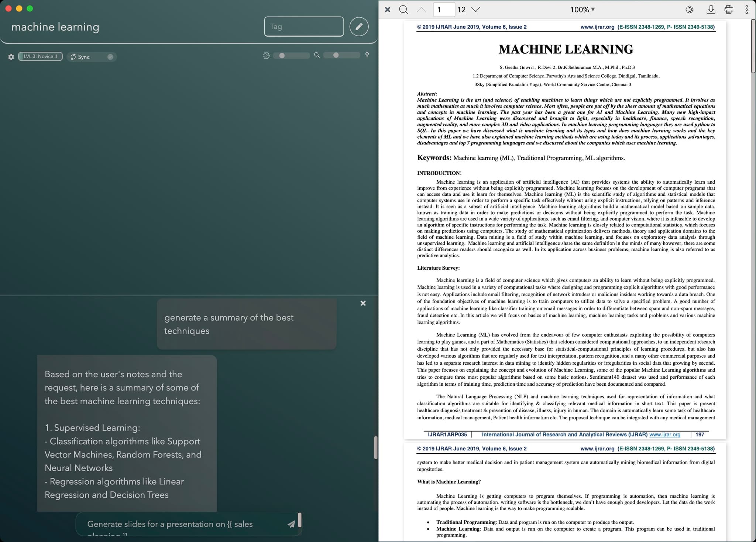Click the magnifier icon beside zoom slider
This screenshot has height=542, width=756.
click(317, 55)
